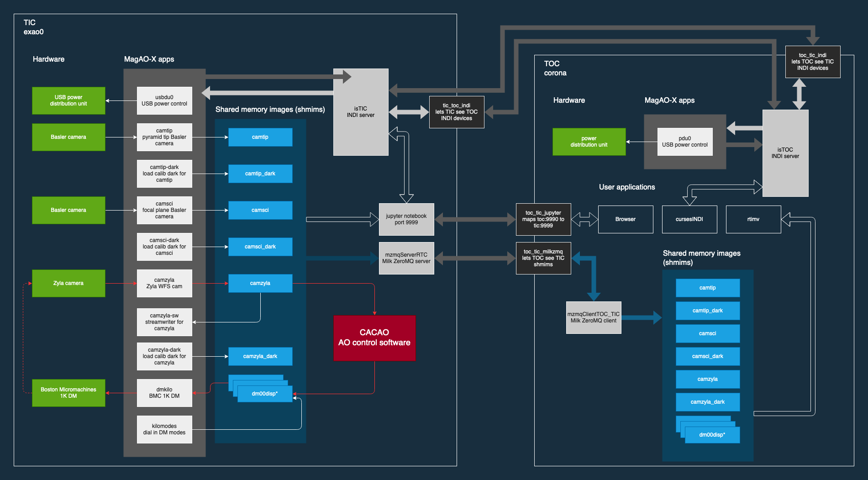
Task: Click the camzyla-sw streamwriter app box
Action: pos(164,322)
